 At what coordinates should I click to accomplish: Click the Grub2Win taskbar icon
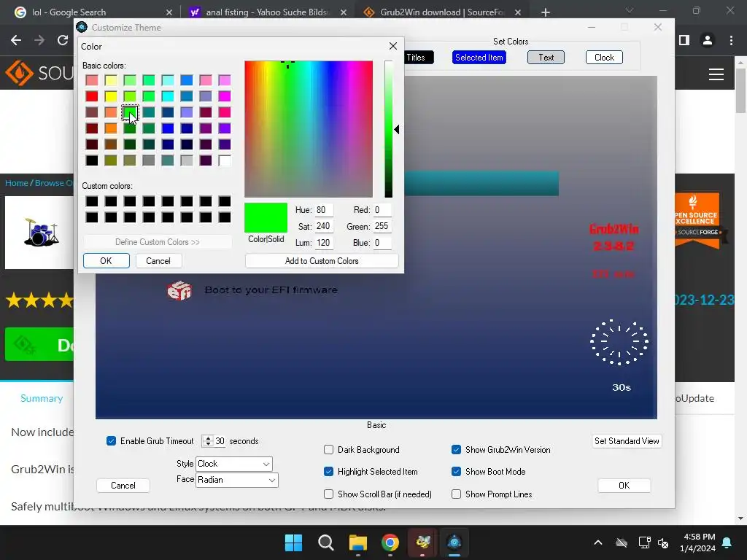[x=454, y=542]
